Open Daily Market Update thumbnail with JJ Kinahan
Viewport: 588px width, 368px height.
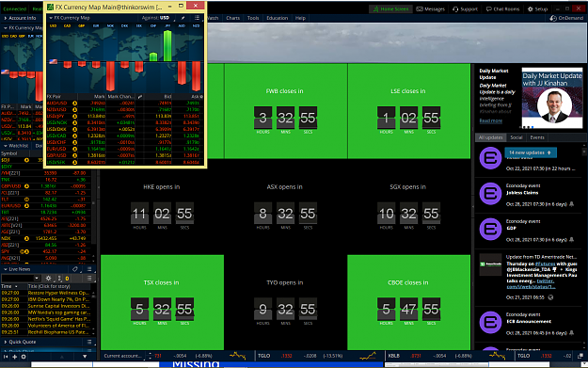[x=552, y=98]
